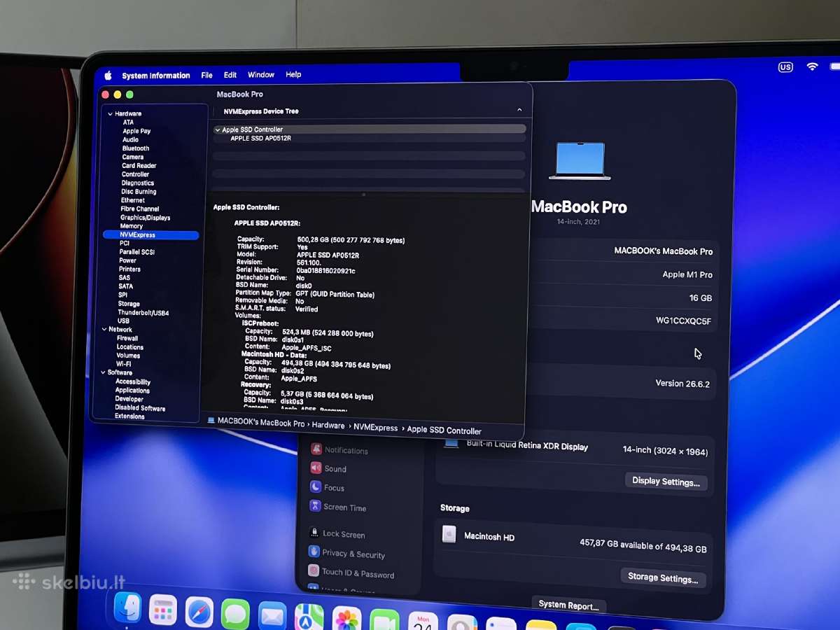Click the pane splitter handle above details
This screenshot has width=840, height=630.
363,195
